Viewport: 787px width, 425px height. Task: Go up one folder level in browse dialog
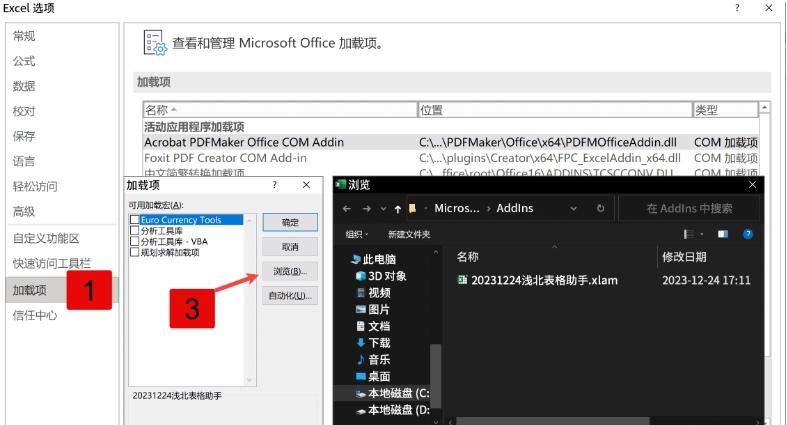[398, 209]
